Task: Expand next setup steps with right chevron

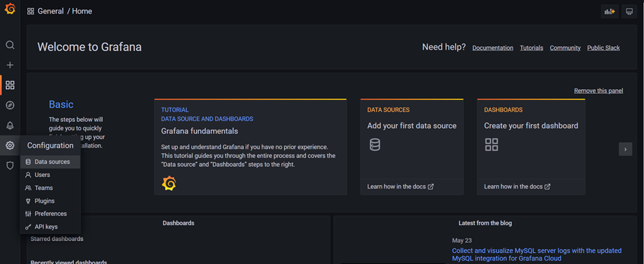Action: tap(625, 149)
